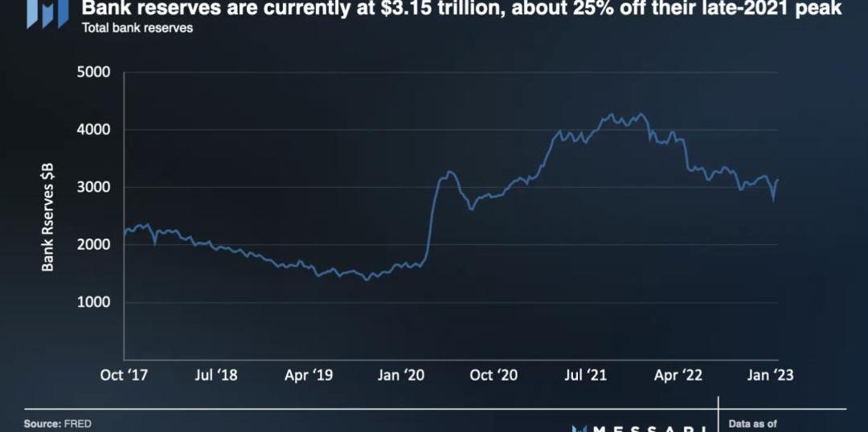Click the Oct '17 x-axis label
This screenshot has height=432, width=868.
point(123,375)
